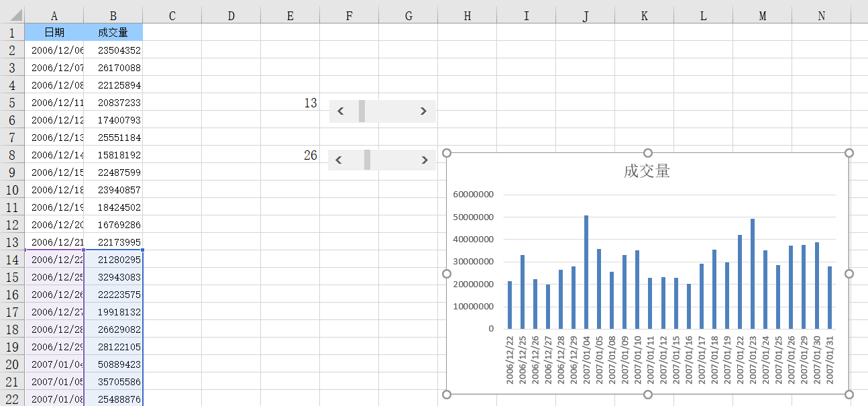This screenshot has height=406, width=868.
Task: Click cell containing 22487599
Action: tap(113, 172)
